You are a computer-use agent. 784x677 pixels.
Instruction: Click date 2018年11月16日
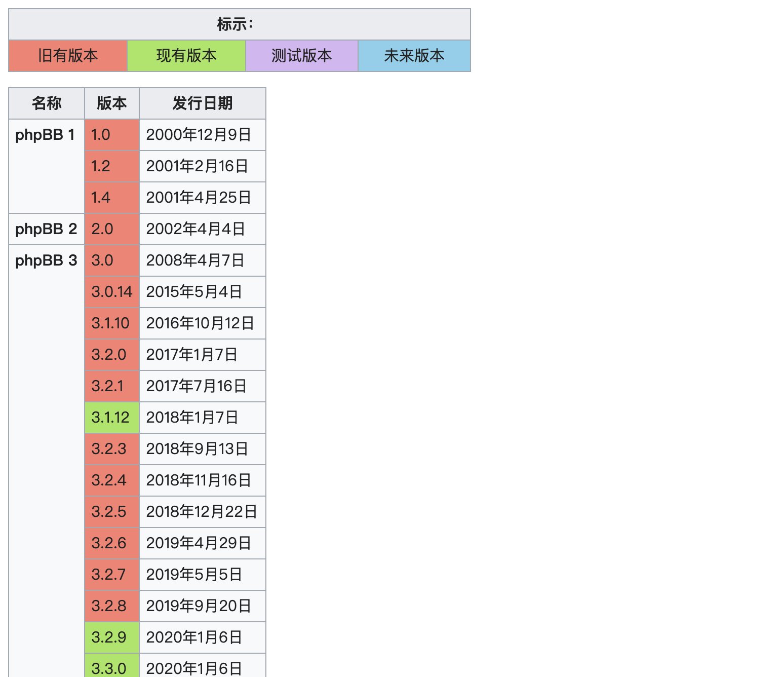pyautogui.click(x=203, y=480)
